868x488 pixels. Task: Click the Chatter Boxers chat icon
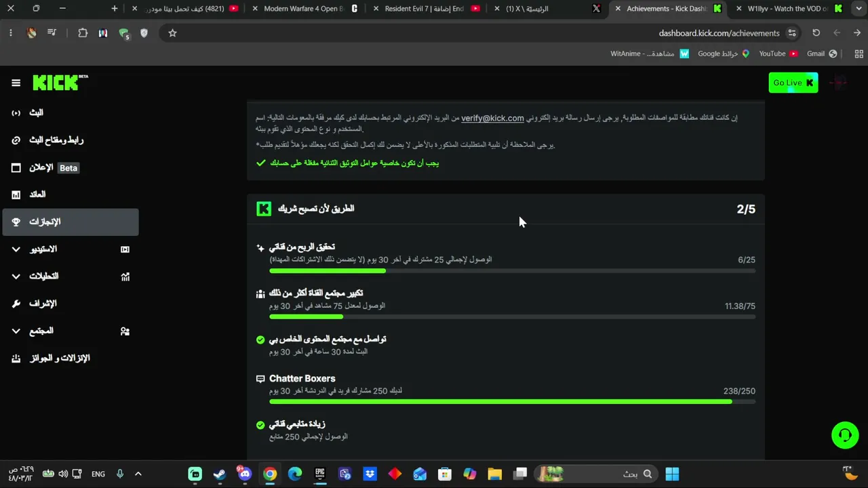[x=260, y=379]
